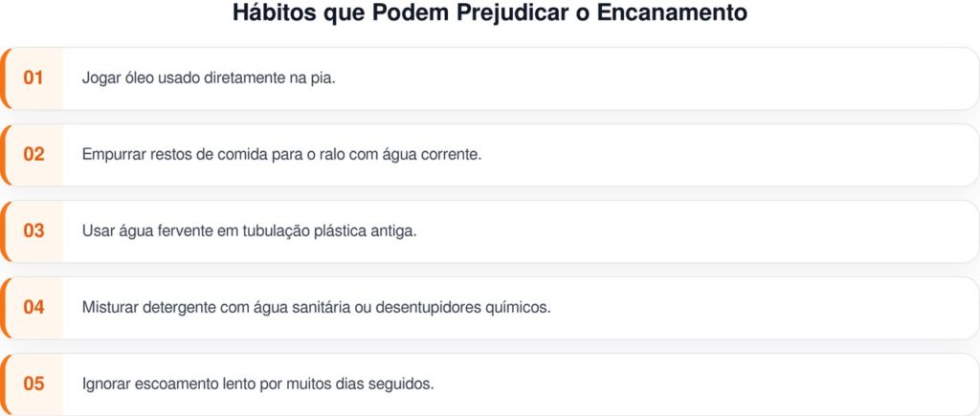This screenshot has height=416, width=980.
Task: Click the orange accent bar beside 03
Action: coord(3,230)
